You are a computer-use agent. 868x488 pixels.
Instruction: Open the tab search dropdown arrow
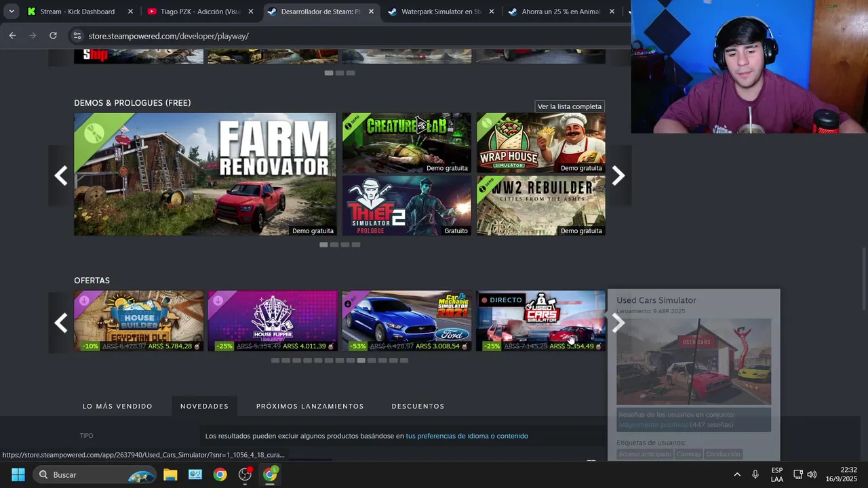pos(11,12)
